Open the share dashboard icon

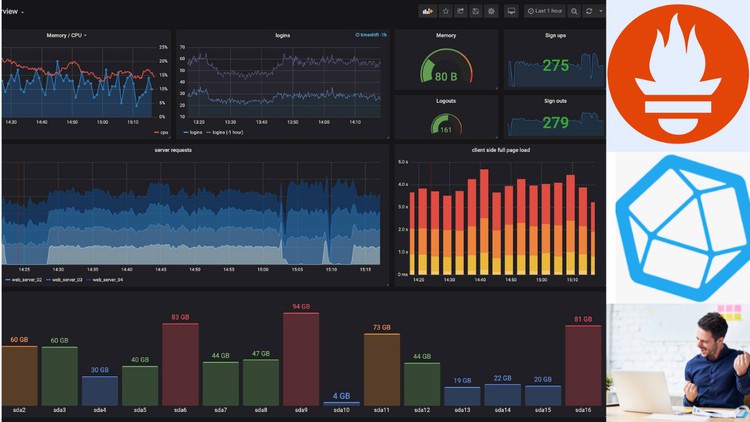tap(461, 11)
